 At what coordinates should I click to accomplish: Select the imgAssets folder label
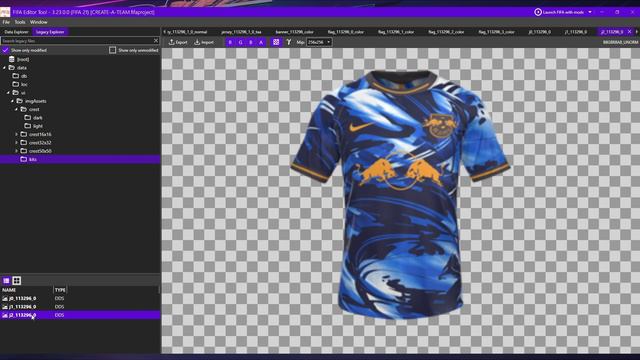click(36, 101)
